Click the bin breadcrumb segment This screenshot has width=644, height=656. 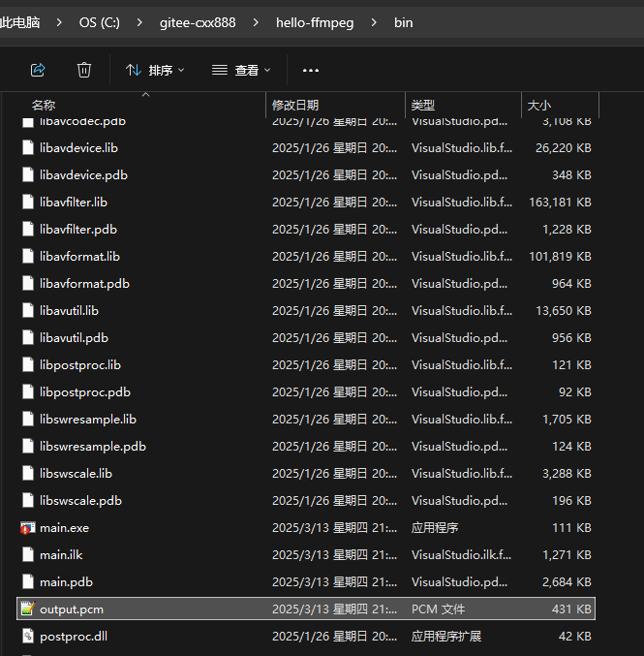pyautogui.click(x=403, y=22)
